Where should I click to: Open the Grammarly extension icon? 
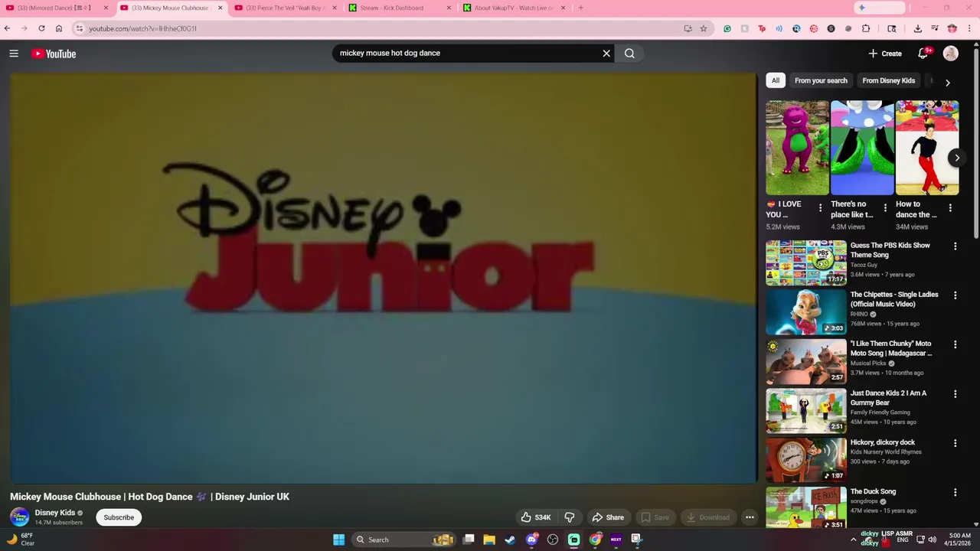coord(727,28)
